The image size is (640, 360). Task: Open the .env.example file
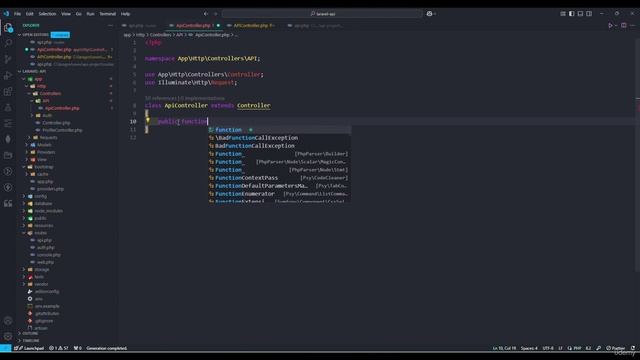pyautogui.click(x=47, y=306)
